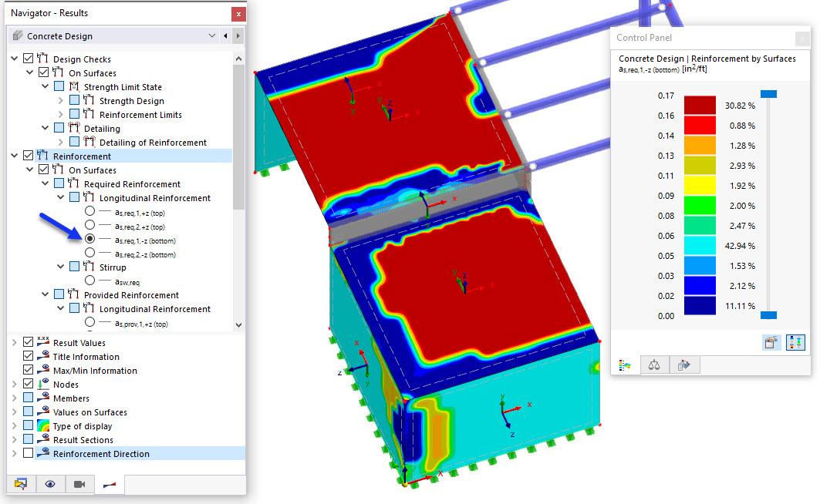820x504 pixels.
Task: Enable the Reinforcement Limits checkbox
Action: point(75,114)
